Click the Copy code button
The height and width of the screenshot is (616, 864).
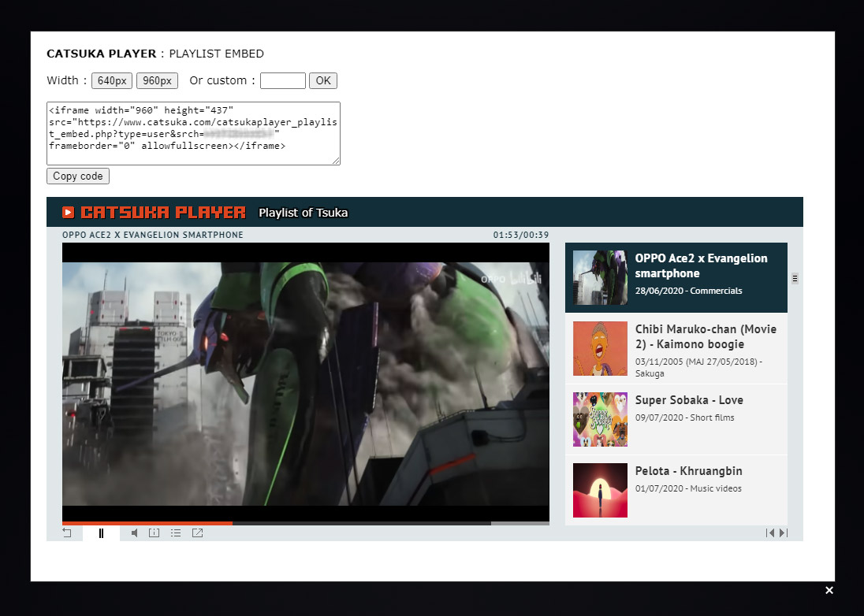[x=78, y=176]
